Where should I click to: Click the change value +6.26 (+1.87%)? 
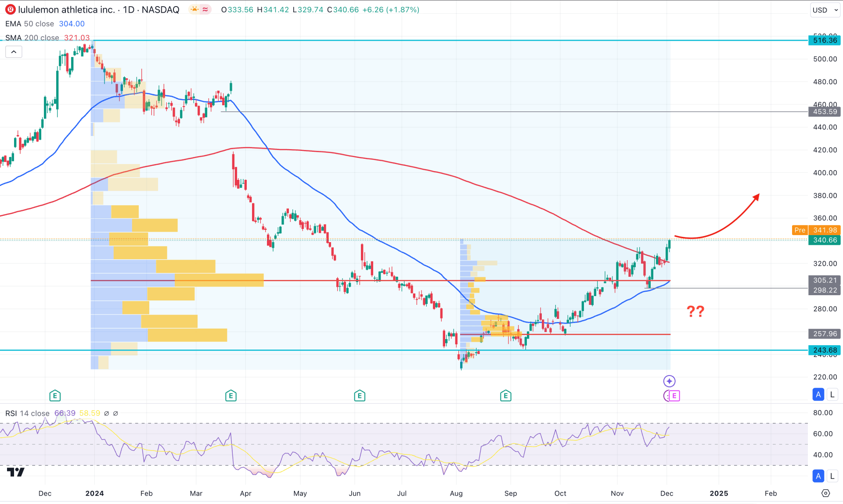coord(391,10)
